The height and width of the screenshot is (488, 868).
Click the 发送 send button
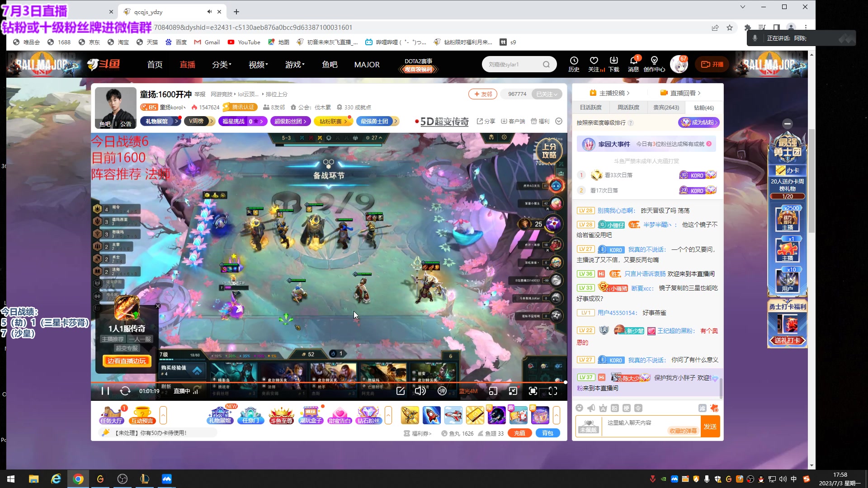click(710, 427)
